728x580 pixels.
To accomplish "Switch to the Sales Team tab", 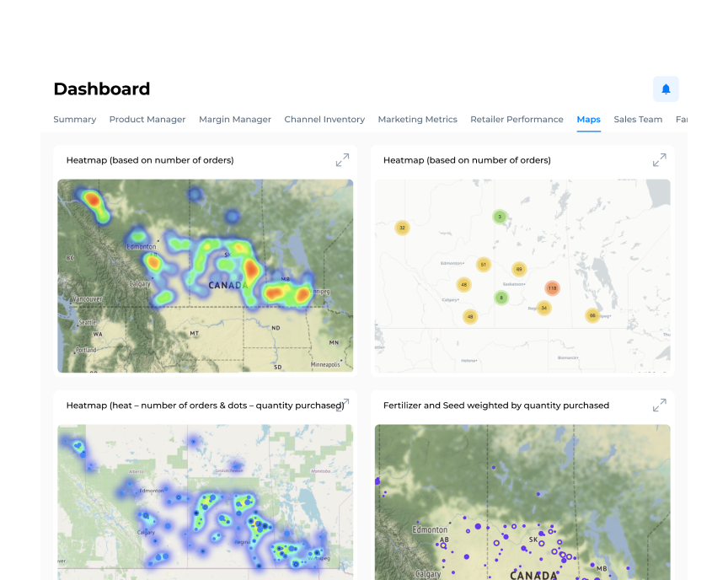I will coord(638,120).
